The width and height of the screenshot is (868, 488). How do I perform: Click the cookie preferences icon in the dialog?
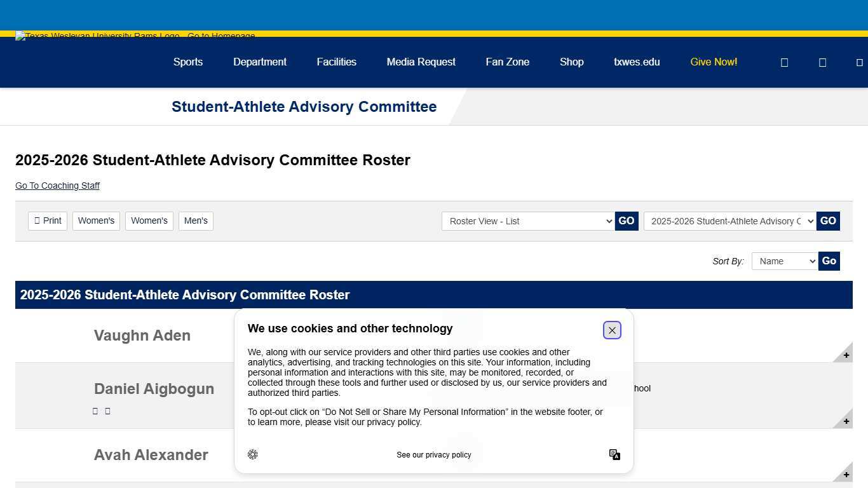point(252,454)
